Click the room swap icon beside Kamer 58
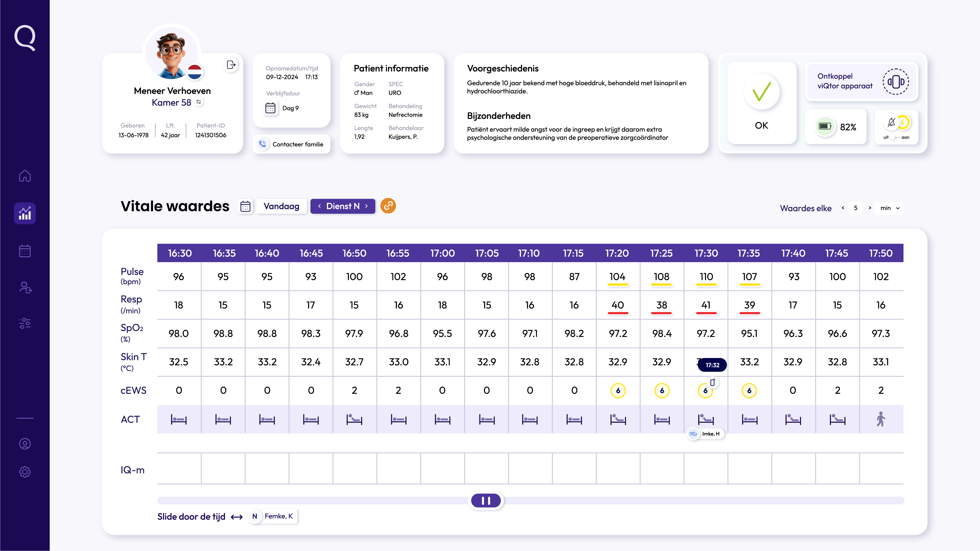 (199, 102)
